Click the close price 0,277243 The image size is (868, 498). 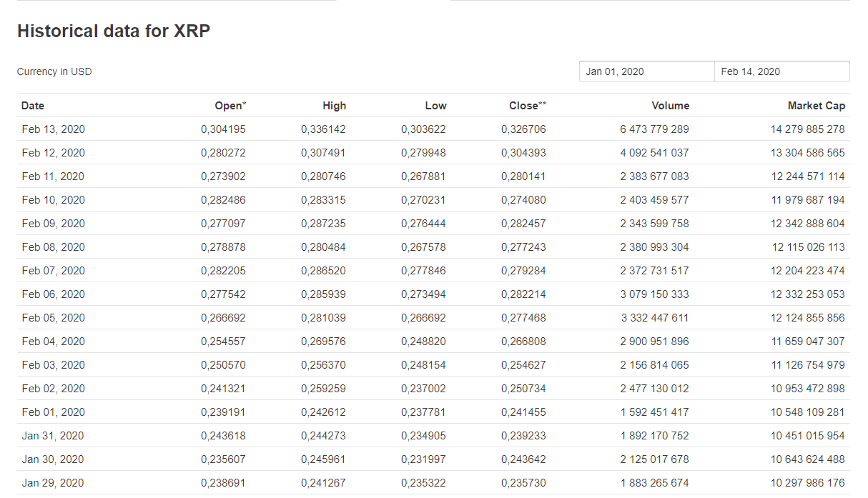[523, 247]
